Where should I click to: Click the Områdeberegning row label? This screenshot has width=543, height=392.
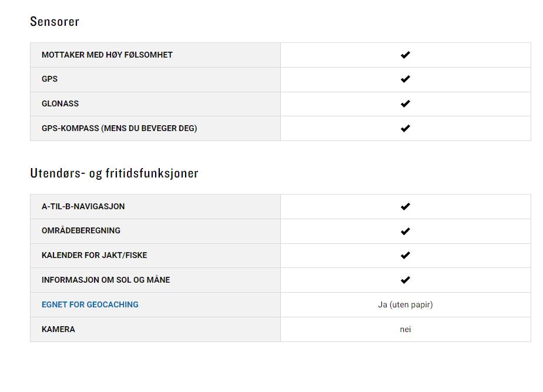(81, 230)
